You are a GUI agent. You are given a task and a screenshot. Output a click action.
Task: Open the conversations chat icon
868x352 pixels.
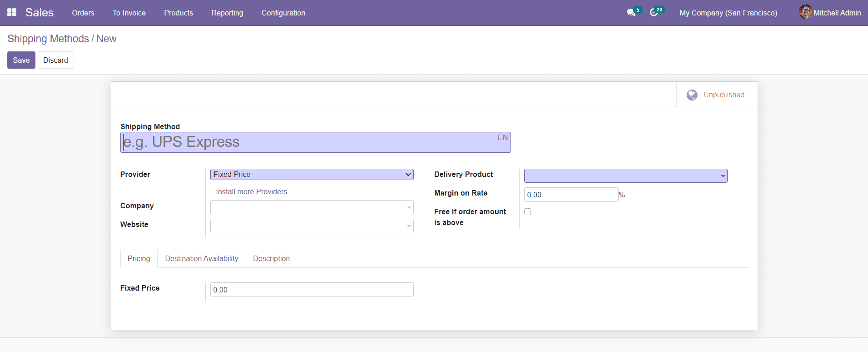point(631,13)
